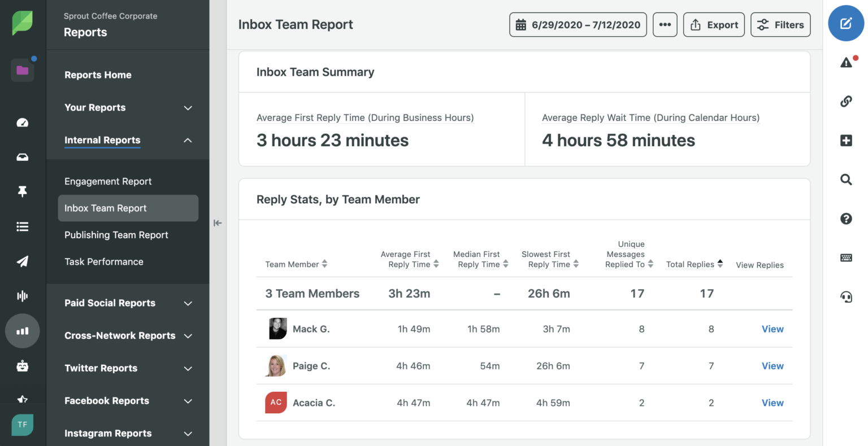Open the bot automation icon
Screen dimensions: 868x446
point(23,366)
